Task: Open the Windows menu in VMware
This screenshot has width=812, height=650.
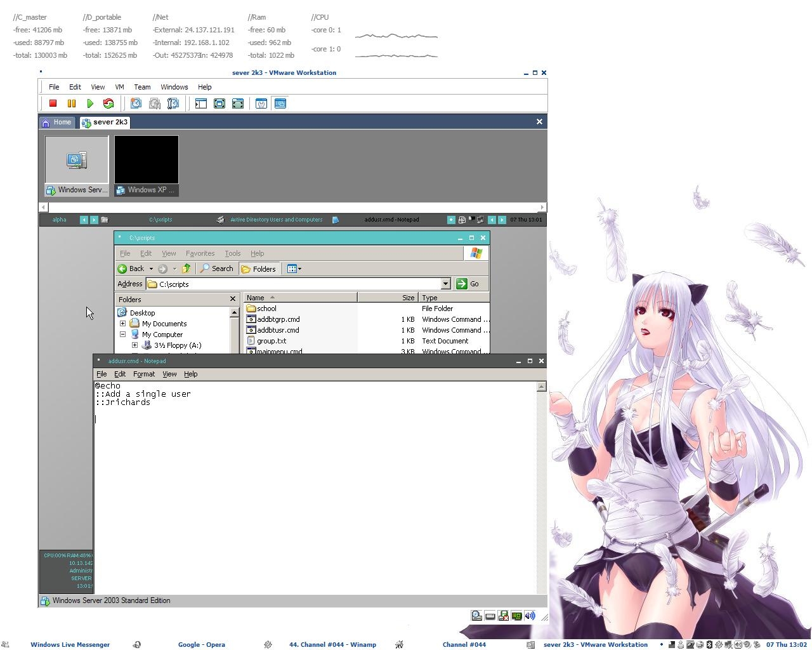Action: coord(174,87)
